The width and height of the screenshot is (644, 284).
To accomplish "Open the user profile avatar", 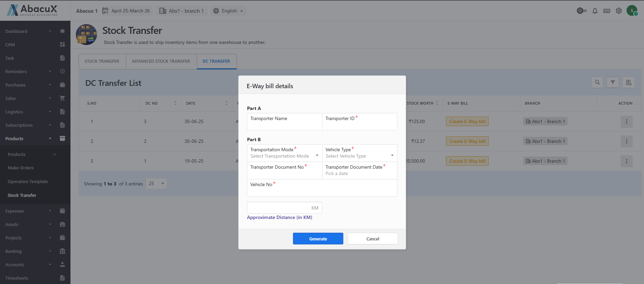I will [632, 11].
